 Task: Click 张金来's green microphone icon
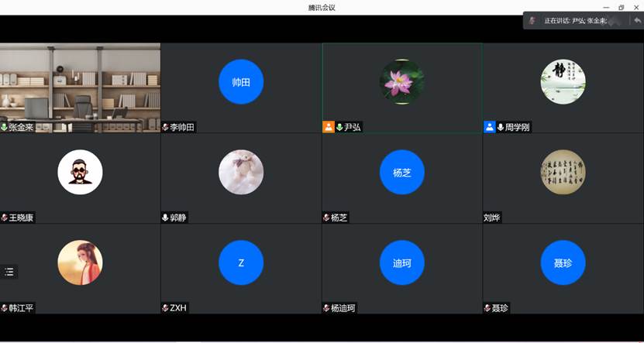(4, 127)
